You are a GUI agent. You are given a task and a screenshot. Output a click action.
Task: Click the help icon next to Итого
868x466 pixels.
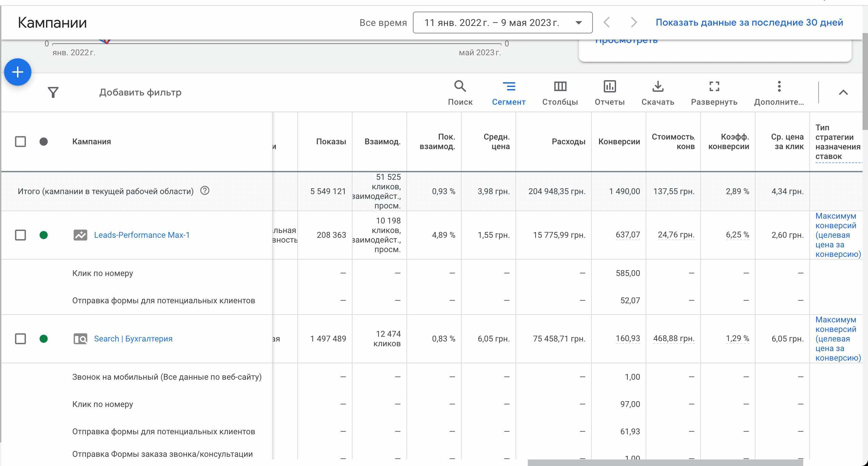pos(205,191)
